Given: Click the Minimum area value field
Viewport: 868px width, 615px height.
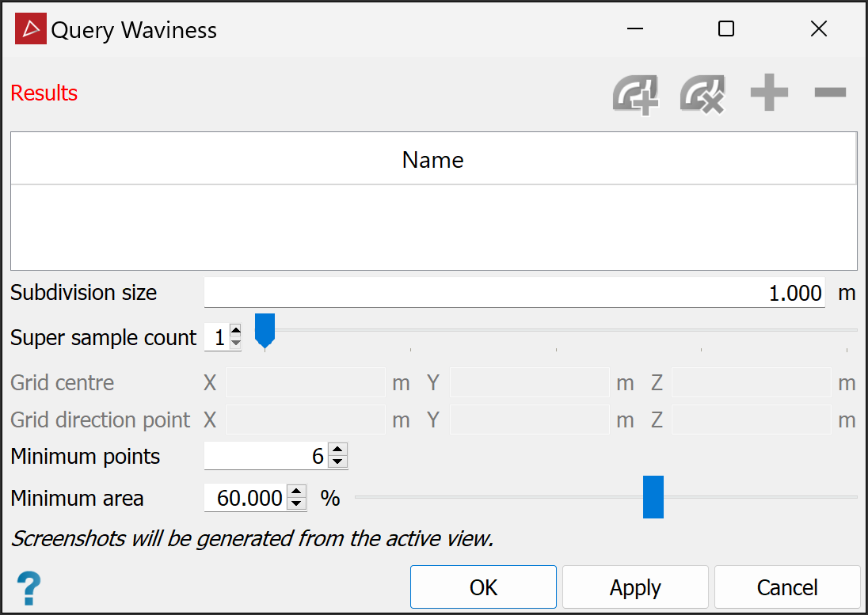Looking at the screenshot, I should tap(246, 498).
